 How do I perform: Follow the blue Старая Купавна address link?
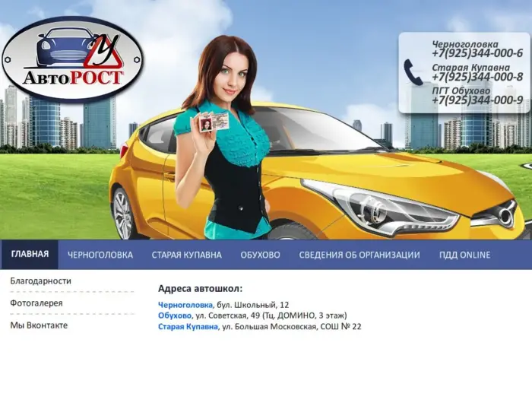[x=188, y=327]
